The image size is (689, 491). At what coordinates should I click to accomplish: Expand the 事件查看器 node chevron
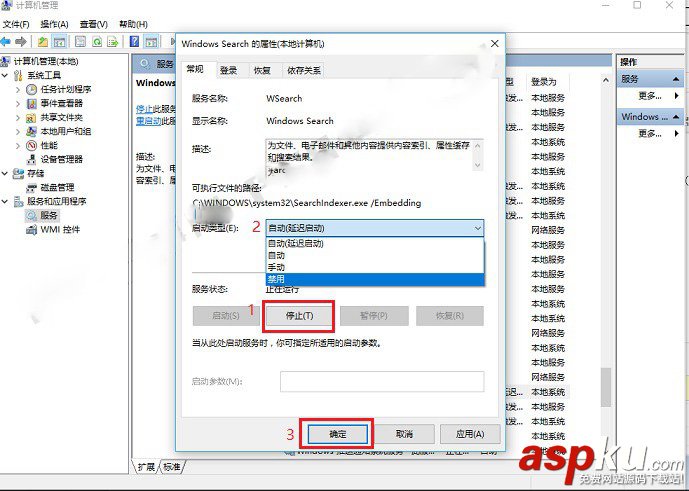pyautogui.click(x=18, y=103)
